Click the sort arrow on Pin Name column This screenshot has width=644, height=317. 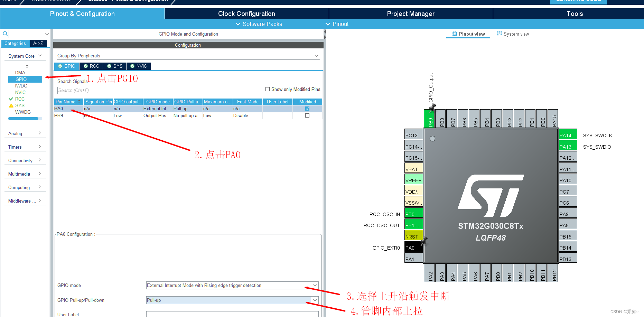coord(79,102)
